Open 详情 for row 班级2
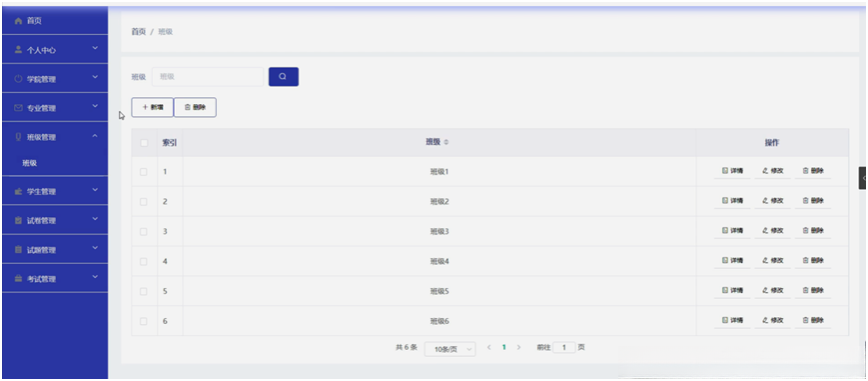This screenshot has width=868, height=381. [x=732, y=201]
